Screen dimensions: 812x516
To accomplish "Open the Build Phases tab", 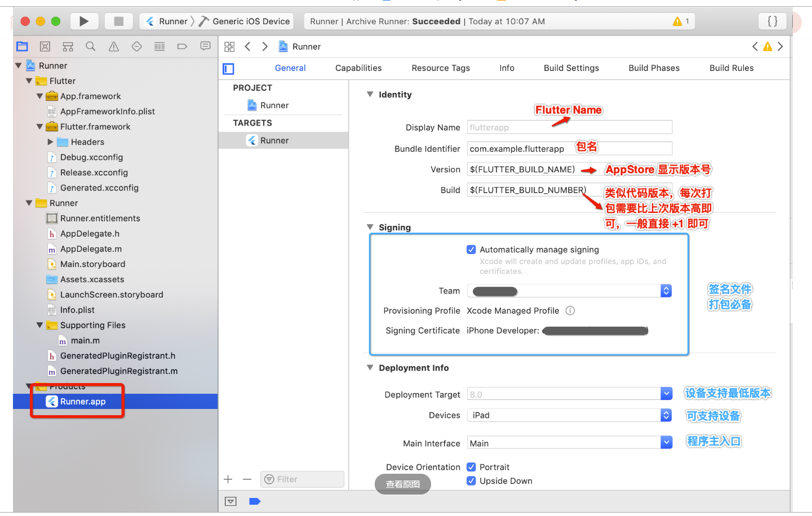I will (x=654, y=68).
